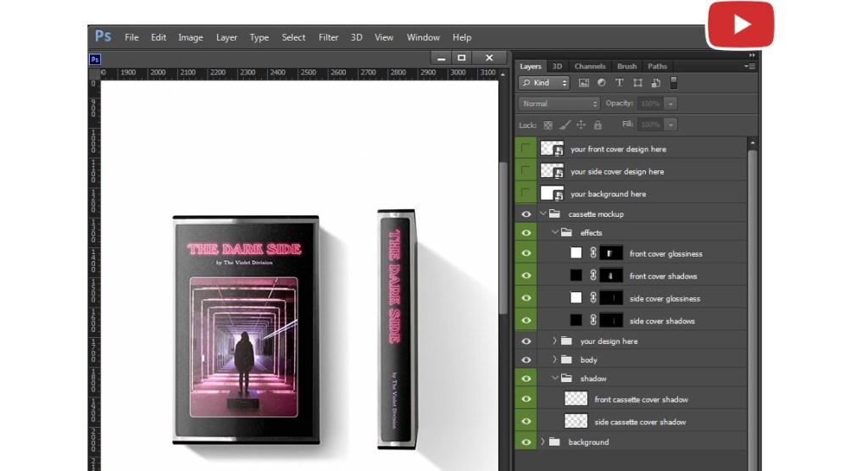Collapse the effects group

click(554, 232)
